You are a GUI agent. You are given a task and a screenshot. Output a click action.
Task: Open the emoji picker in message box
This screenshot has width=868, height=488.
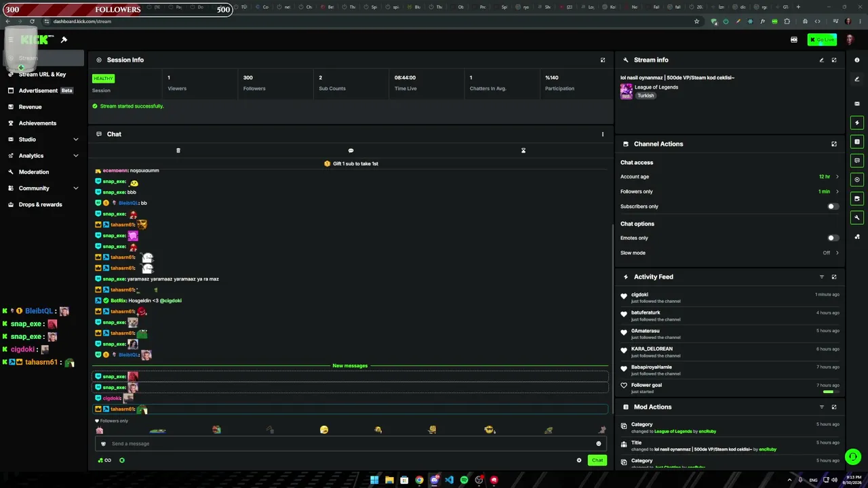(598, 443)
